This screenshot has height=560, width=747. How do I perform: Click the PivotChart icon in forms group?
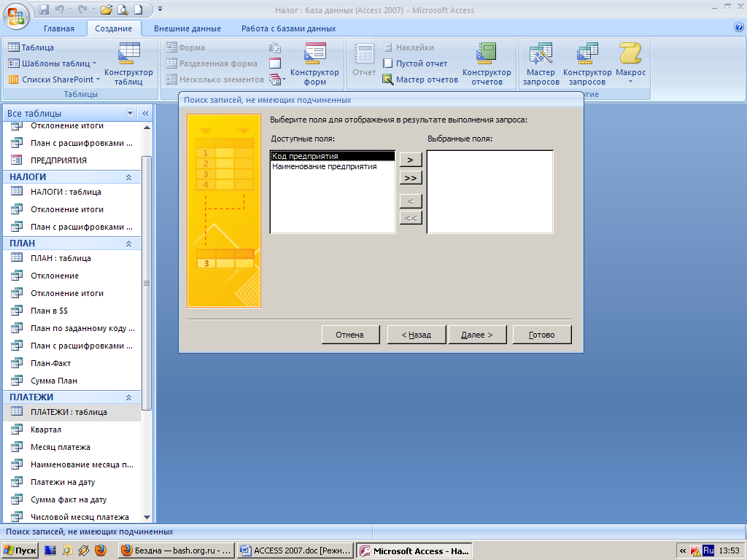275,47
